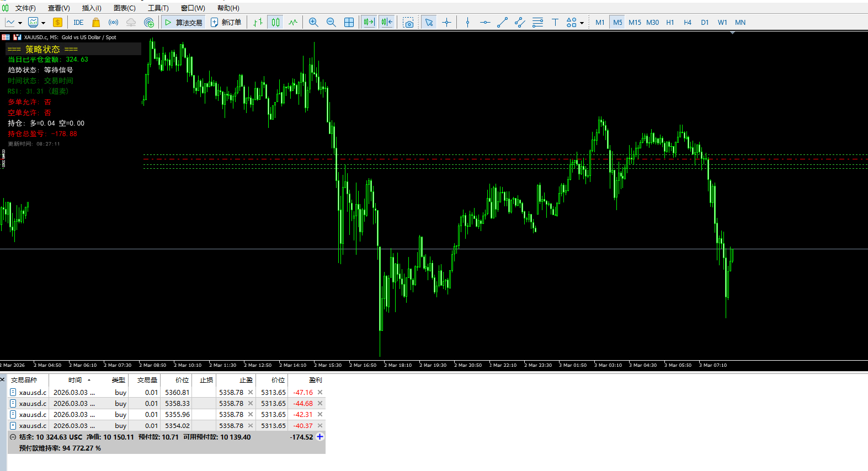The width and height of the screenshot is (868, 471).
Task: Select the cursor arrow tool
Action: click(x=429, y=22)
